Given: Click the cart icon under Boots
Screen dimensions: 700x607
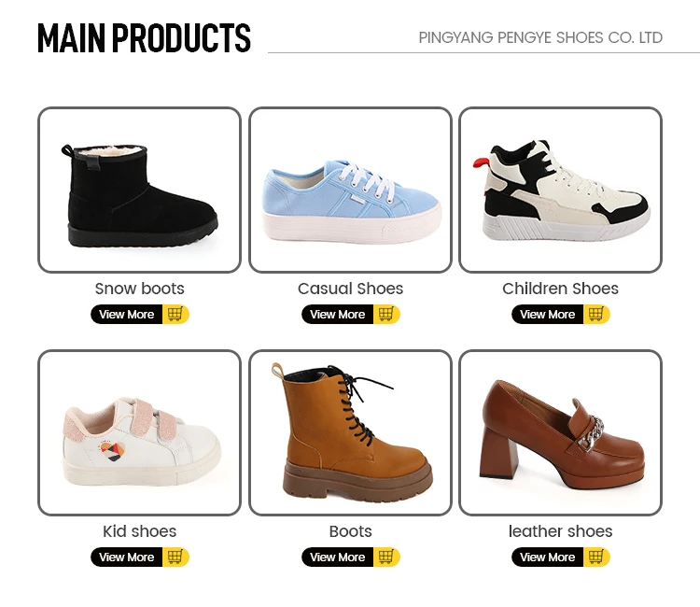Looking at the screenshot, I should coord(385,558).
